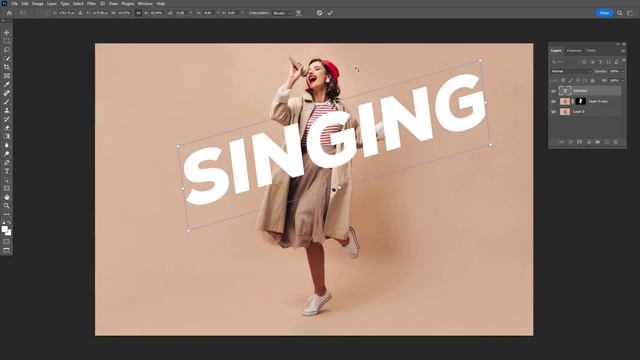Hide the bottom Layer 0 layer
The width and height of the screenshot is (640, 360).
(553, 111)
